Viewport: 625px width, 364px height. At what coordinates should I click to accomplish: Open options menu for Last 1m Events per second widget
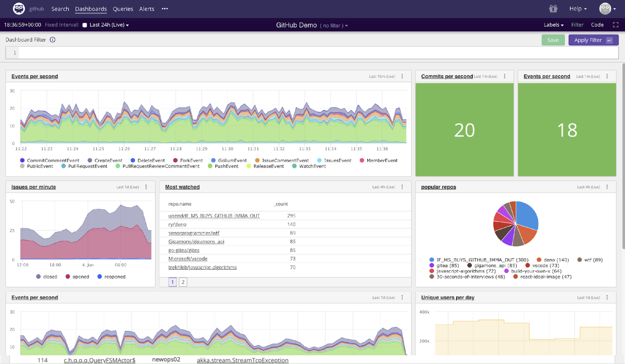point(607,76)
